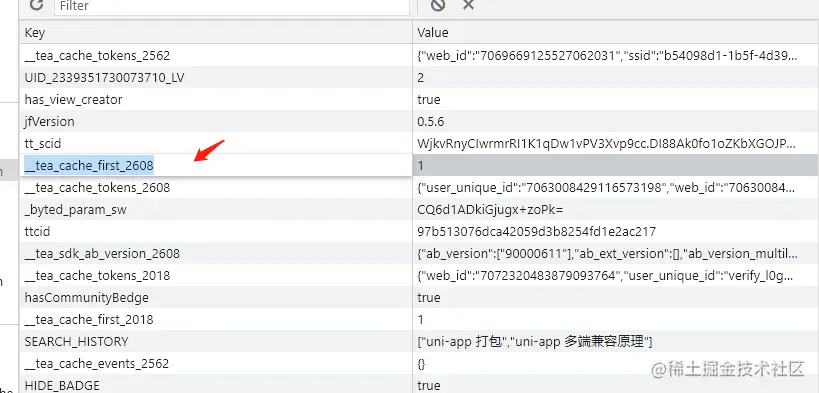Click the delete selected (X) icon

click(x=469, y=5)
